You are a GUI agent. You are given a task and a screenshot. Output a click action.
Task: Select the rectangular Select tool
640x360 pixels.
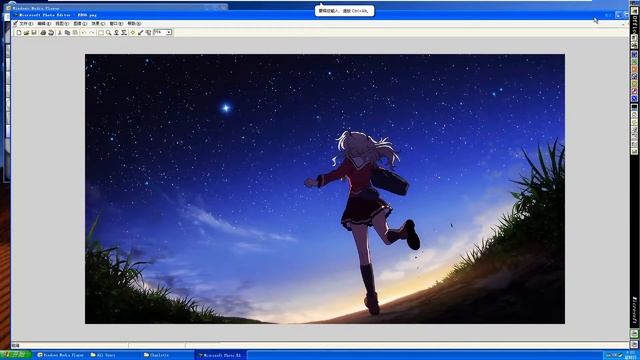pos(101,33)
